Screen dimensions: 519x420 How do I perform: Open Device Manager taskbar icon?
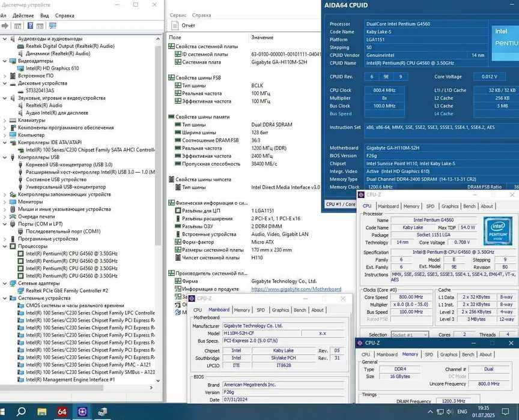[x=103, y=412]
